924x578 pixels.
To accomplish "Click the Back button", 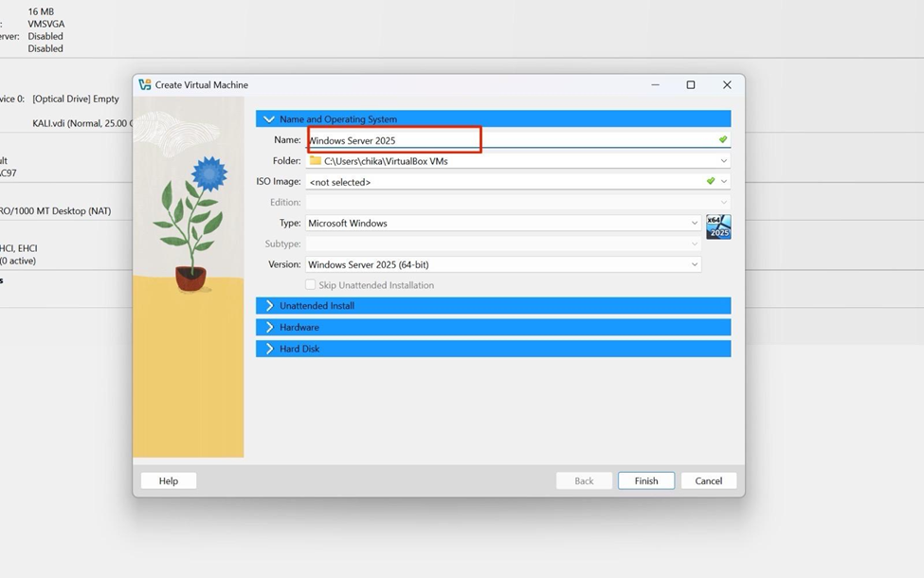I will 584,480.
